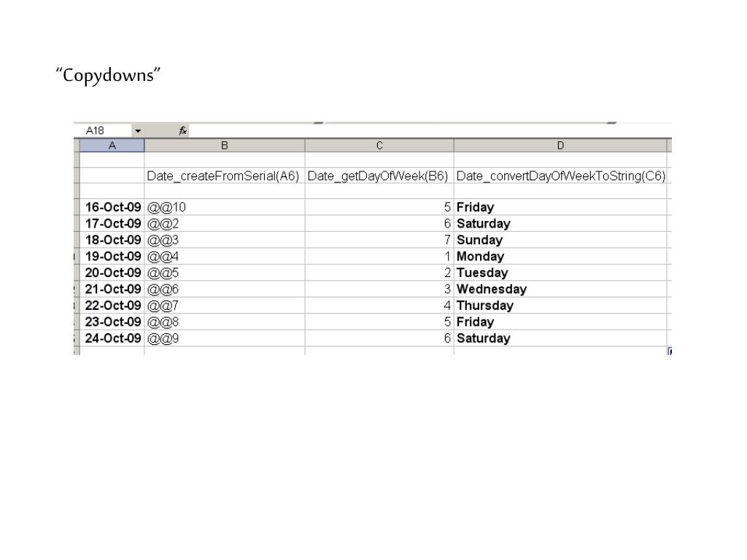Click the @@10 cell

click(x=225, y=207)
